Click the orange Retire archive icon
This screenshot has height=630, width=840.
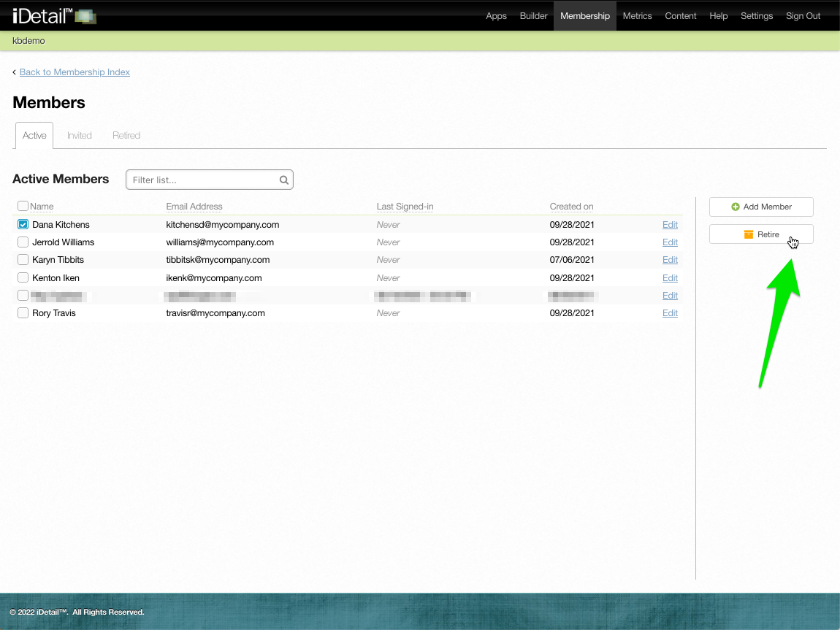[748, 235]
